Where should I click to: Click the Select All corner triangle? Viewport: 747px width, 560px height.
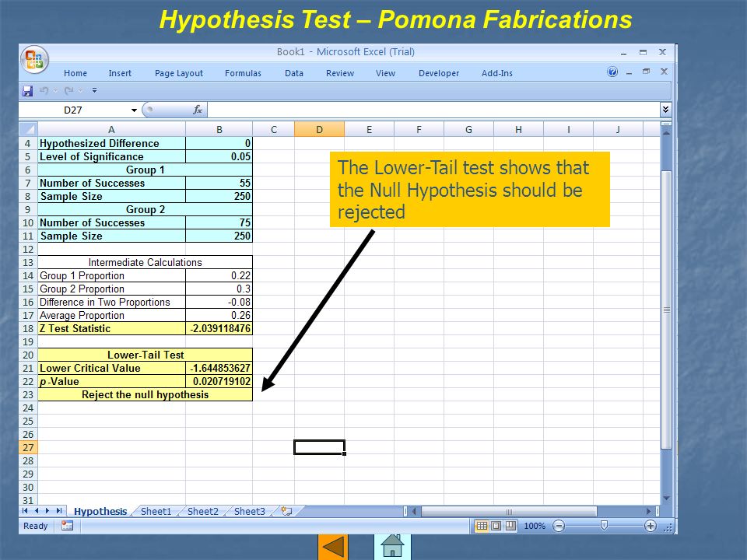28,129
